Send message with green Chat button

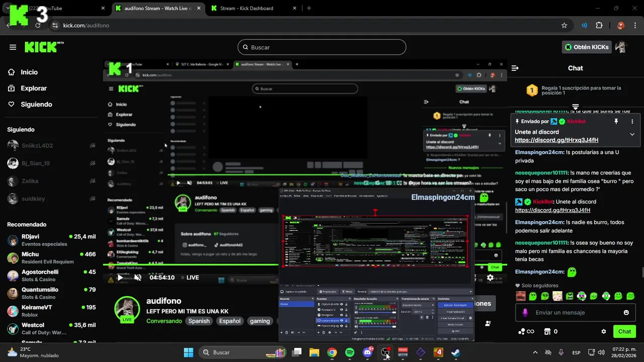tap(624, 331)
